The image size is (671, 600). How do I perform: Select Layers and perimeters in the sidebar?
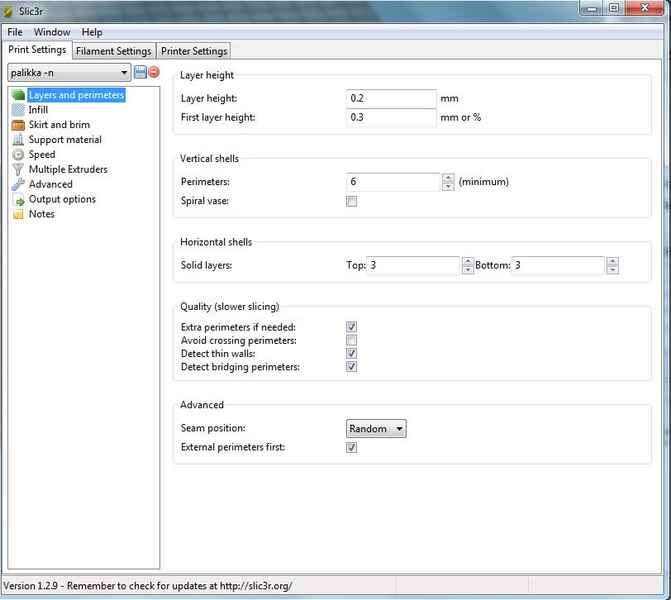click(77, 95)
